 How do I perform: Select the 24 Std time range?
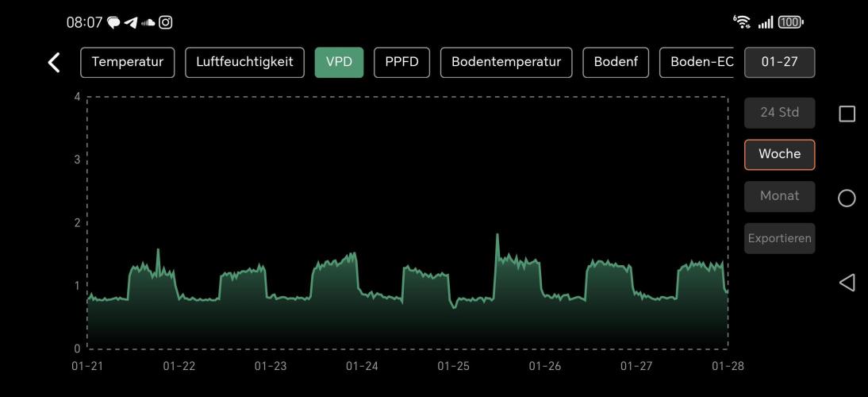[779, 113]
